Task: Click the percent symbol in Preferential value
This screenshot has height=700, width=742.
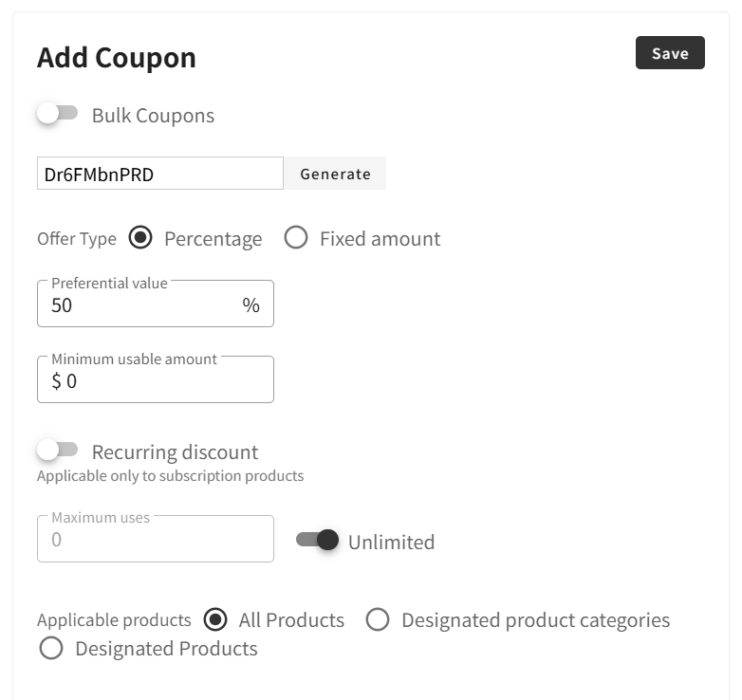Action: 250,305
